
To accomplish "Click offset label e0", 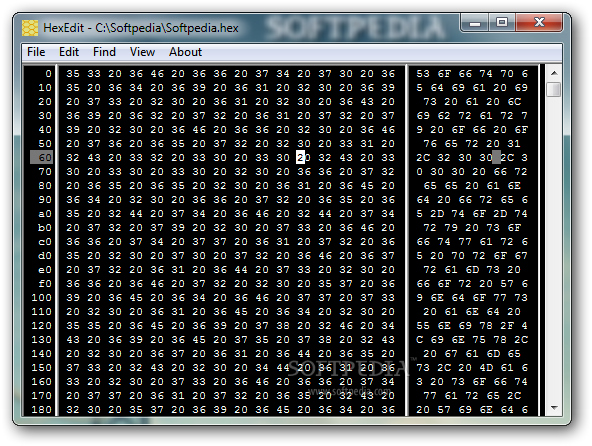I will pos(45,270).
